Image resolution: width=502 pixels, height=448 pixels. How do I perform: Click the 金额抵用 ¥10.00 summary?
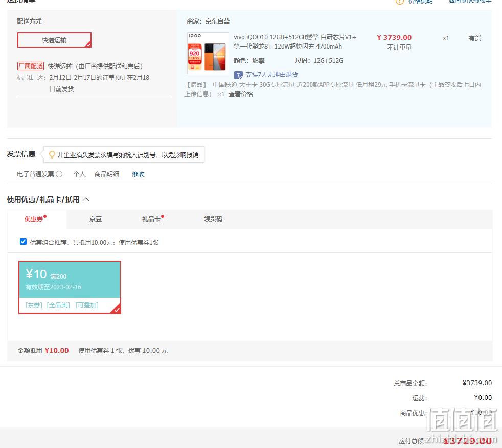[43, 351]
